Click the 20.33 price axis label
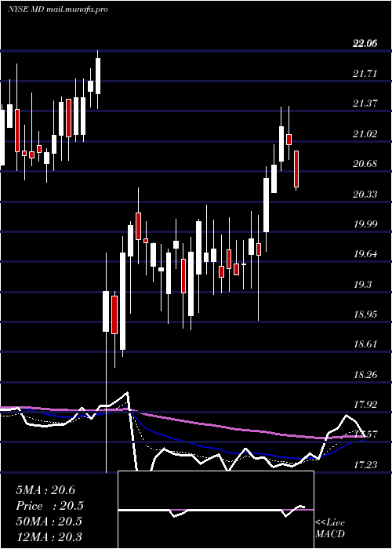The width and height of the screenshot is (392, 549). (365, 194)
